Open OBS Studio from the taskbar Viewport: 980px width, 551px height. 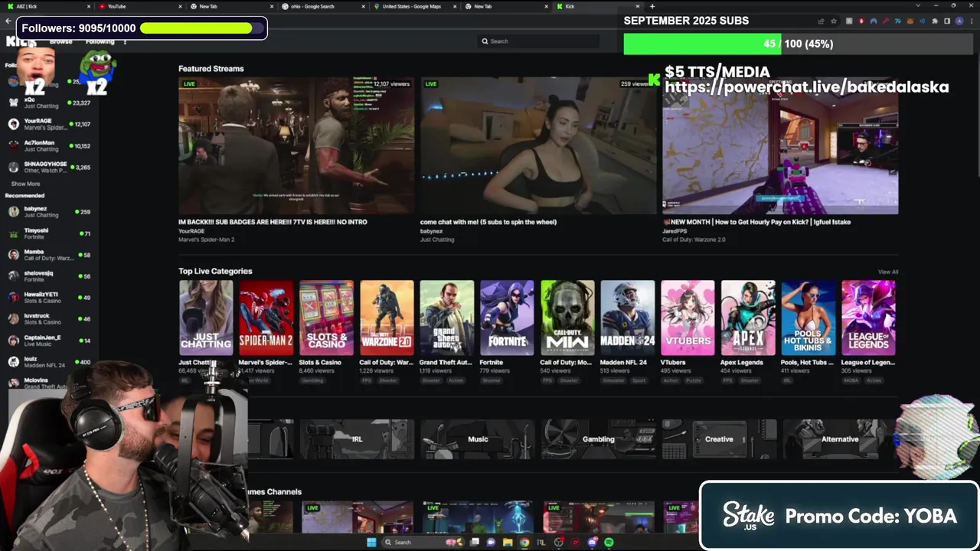click(558, 543)
